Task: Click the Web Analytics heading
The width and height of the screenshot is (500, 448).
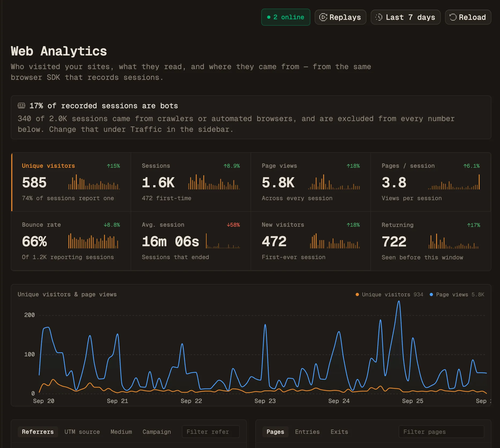Action: pyautogui.click(x=59, y=51)
